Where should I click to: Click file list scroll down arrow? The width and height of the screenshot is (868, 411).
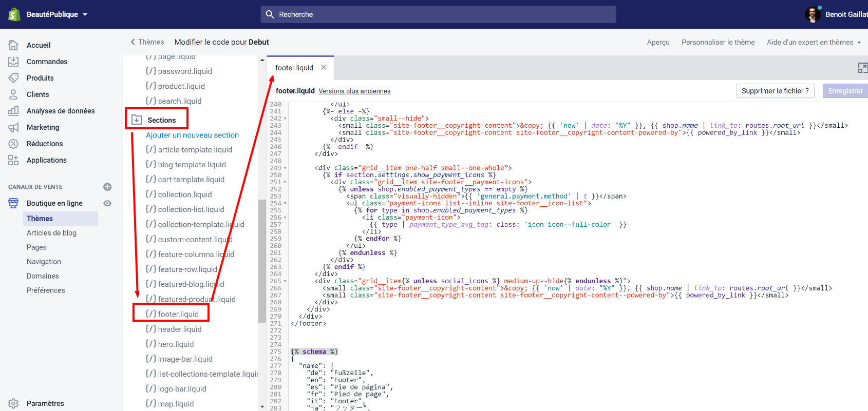(x=262, y=407)
